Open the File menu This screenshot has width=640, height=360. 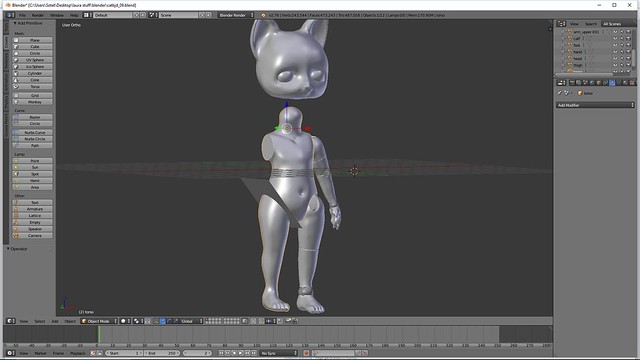[x=22, y=15]
